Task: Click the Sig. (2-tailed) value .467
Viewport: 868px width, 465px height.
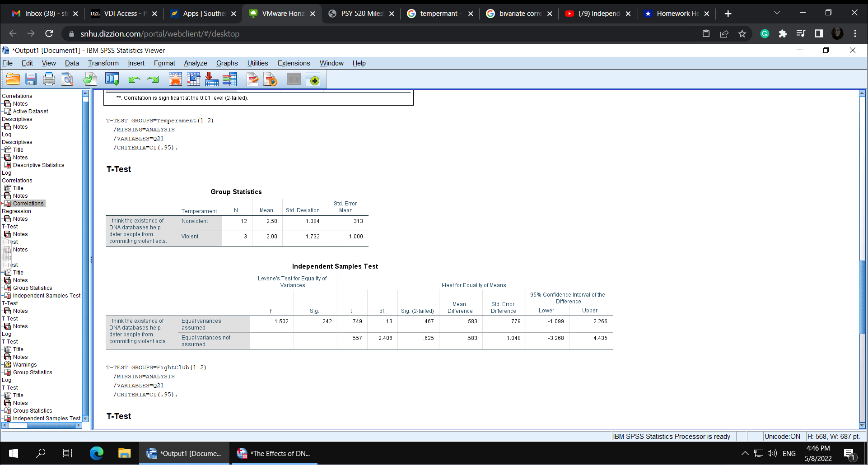Action: 429,321
